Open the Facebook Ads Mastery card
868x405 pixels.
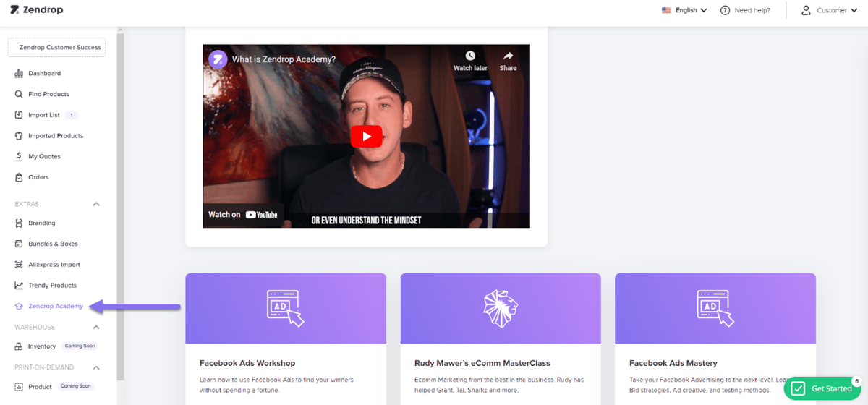tap(715, 339)
